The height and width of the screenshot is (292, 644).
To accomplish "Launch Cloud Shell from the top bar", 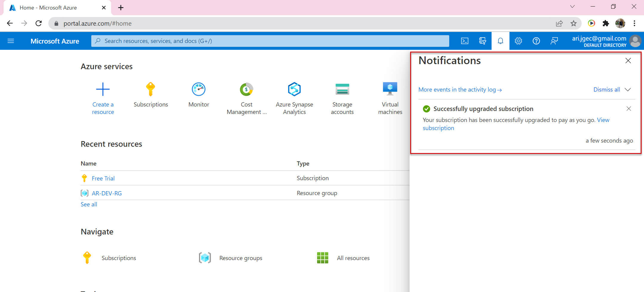I will coord(464,41).
